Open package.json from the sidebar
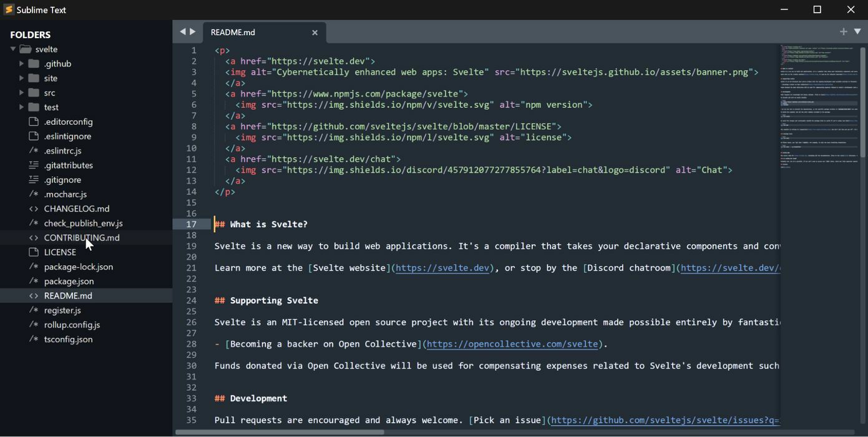Image resolution: width=868 pixels, height=437 pixels. [69, 281]
